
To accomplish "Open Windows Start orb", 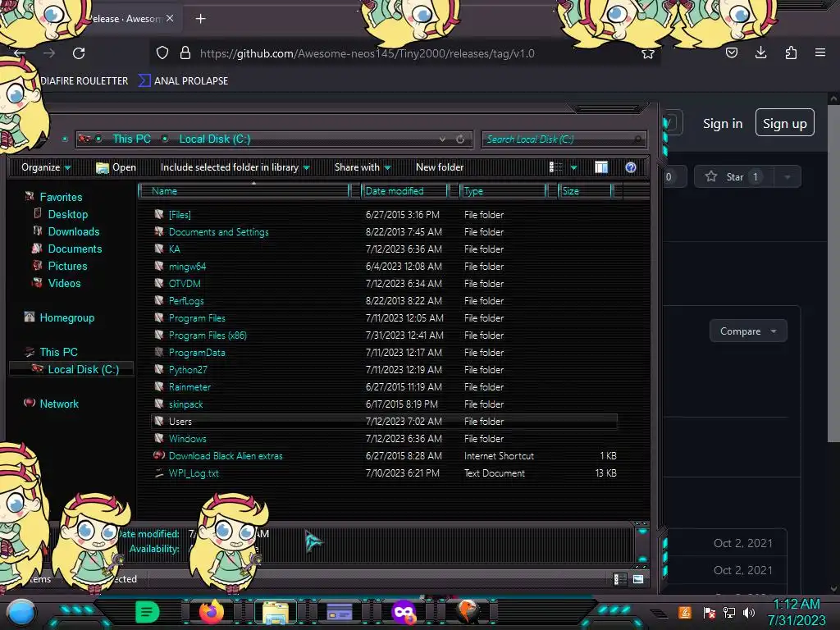I will [x=21, y=613].
